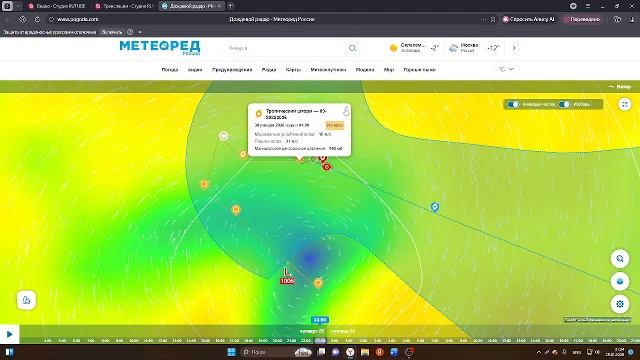The width and height of the screenshot is (640, 360).
Task: Open the map fullscreen mode
Action: (x=624, y=104)
